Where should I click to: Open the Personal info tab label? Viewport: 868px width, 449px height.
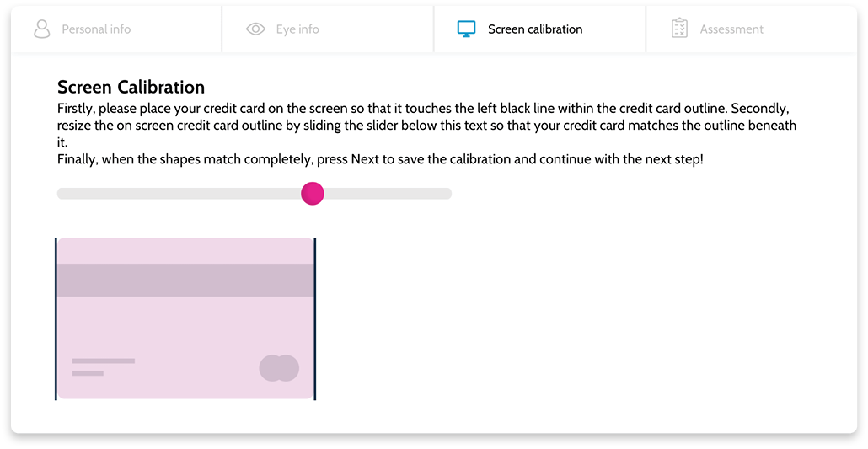click(96, 29)
